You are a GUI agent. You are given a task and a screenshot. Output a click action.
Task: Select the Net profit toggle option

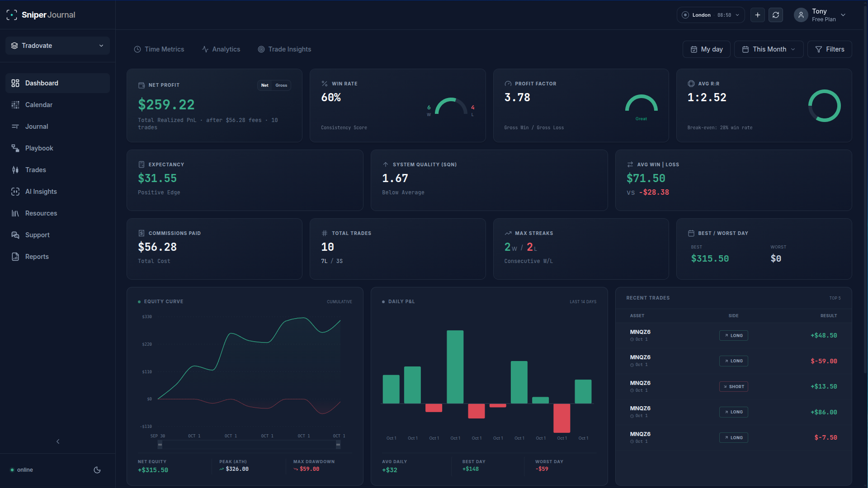pos(265,85)
